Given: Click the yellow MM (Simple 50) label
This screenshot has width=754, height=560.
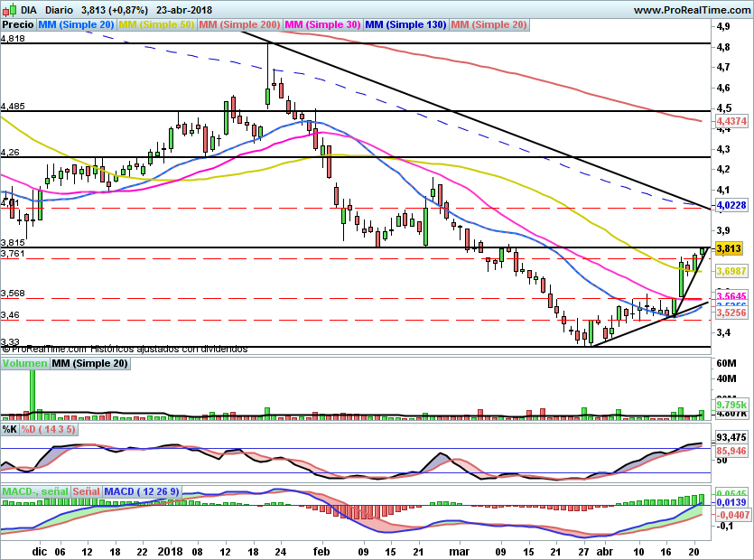Looking at the screenshot, I should click(x=156, y=25).
